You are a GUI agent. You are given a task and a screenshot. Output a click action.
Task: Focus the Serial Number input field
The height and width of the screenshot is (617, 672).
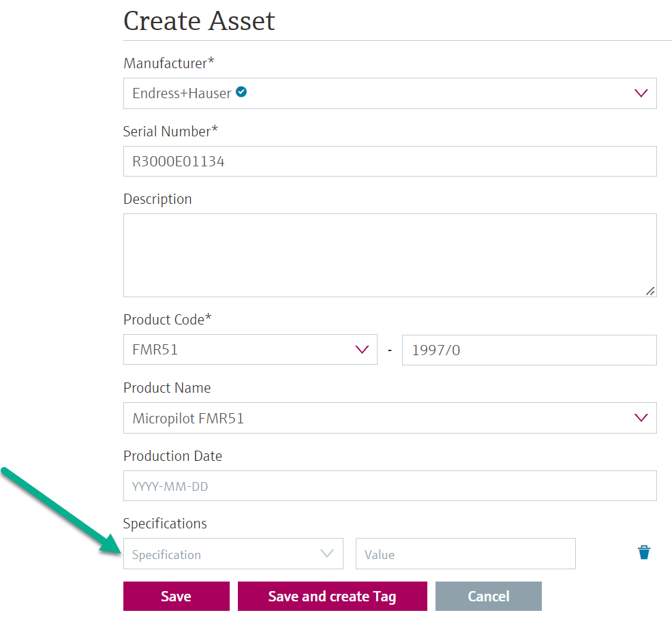[x=390, y=162]
